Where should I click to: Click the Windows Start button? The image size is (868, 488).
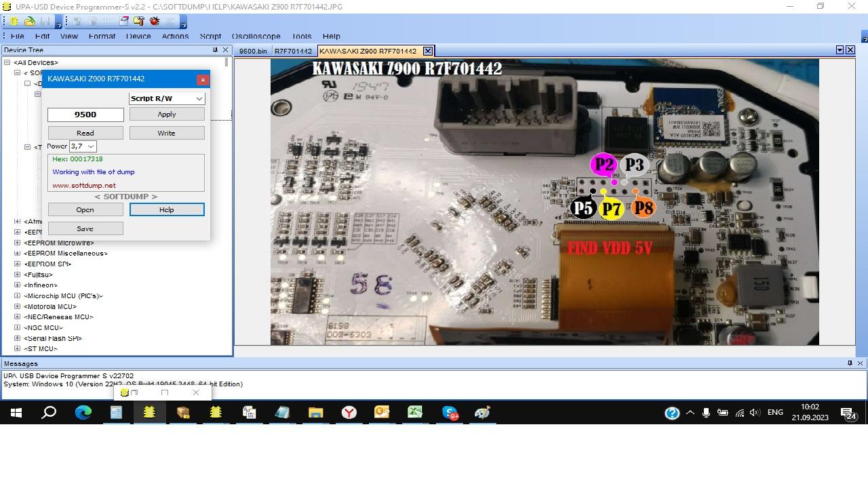click(x=16, y=412)
